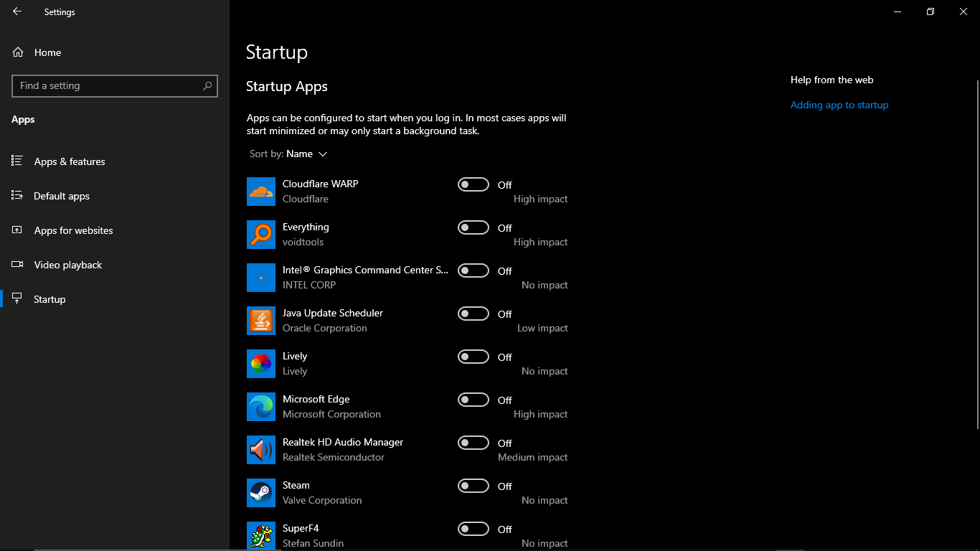
Task: Minimize the Settings window
Action: [x=897, y=11]
